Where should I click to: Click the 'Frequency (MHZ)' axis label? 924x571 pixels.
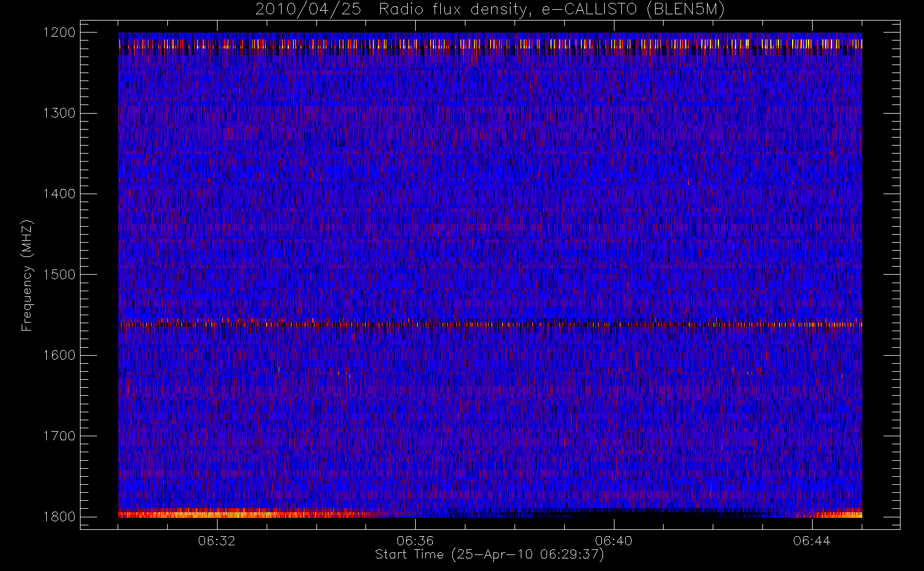coord(26,275)
